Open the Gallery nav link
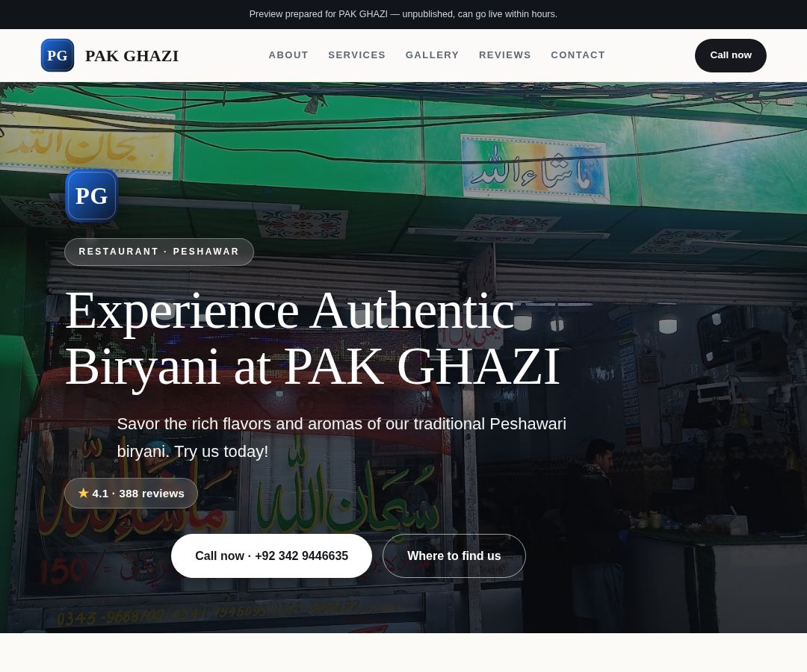 432,55
